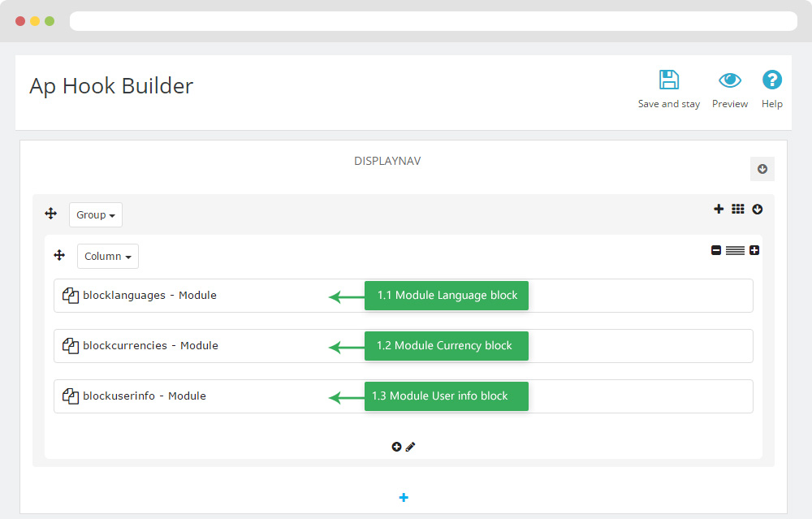The image size is (812, 519).
Task: Click the blocklanguages module copy icon
Action: point(71,296)
